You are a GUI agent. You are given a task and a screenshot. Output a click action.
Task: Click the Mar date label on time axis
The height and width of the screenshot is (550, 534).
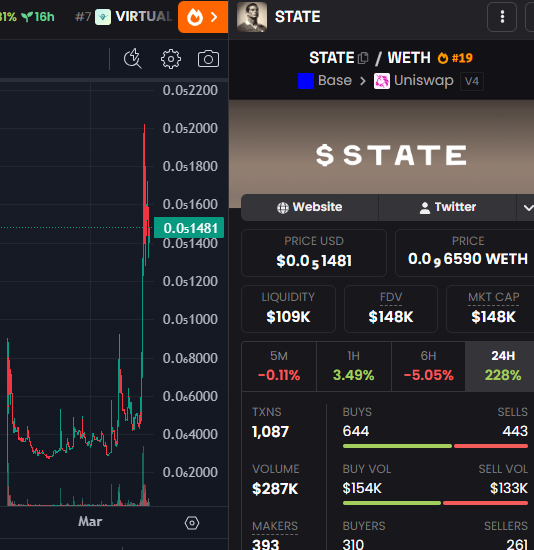pos(90,522)
